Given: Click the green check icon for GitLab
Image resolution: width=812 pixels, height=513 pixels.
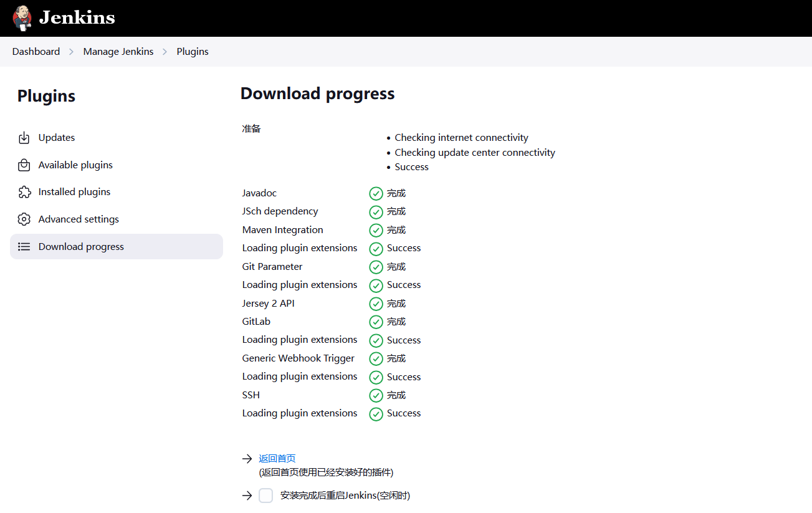Looking at the screenshot, I should (x=376, y=322).
